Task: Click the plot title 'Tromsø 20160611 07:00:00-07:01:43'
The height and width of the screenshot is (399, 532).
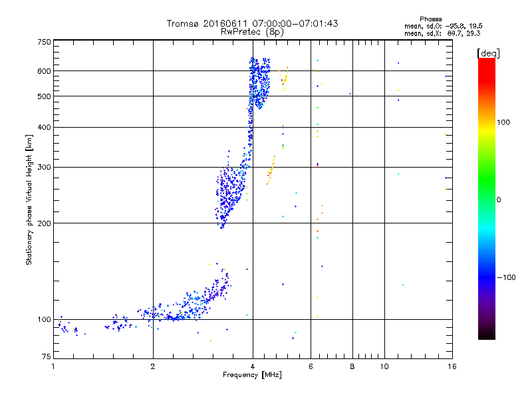Action: click(x=252, y=23)
